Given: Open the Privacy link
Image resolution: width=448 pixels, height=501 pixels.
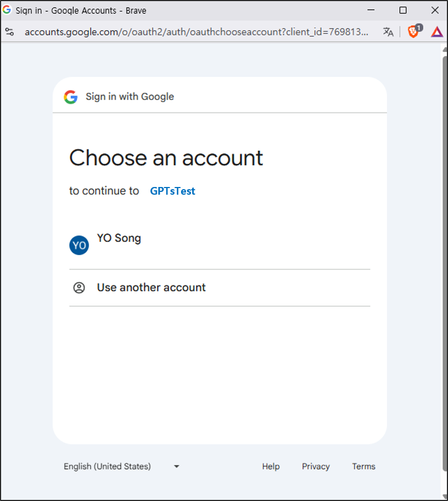Looking at the screenshot, I should 315,466.
